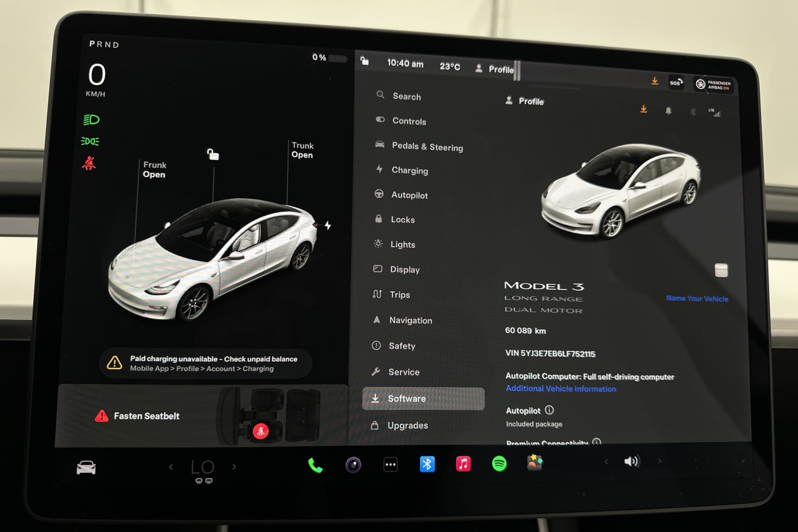Open the dashcam camera app

tap(353, 465)
